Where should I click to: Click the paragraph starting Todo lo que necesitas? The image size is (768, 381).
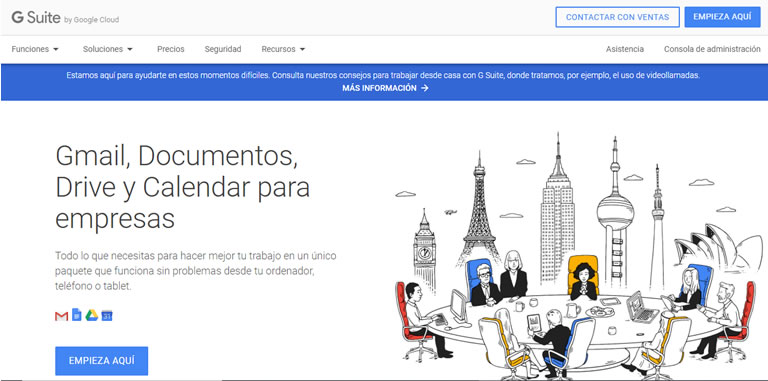tap(195, 271)
